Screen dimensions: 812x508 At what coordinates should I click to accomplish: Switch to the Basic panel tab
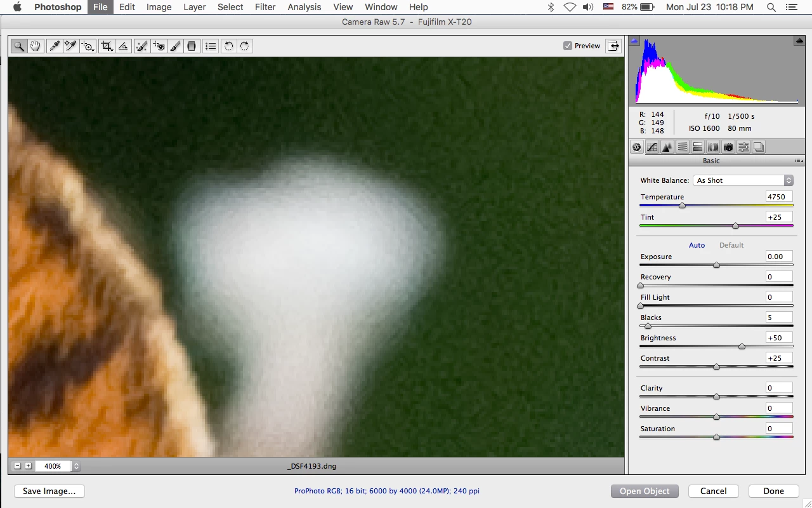coord(637,147)
